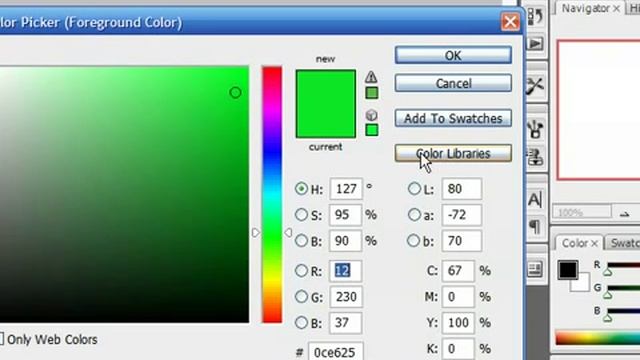Confirm the color with OK
The image size is (640, 360).
pos(453,55)
